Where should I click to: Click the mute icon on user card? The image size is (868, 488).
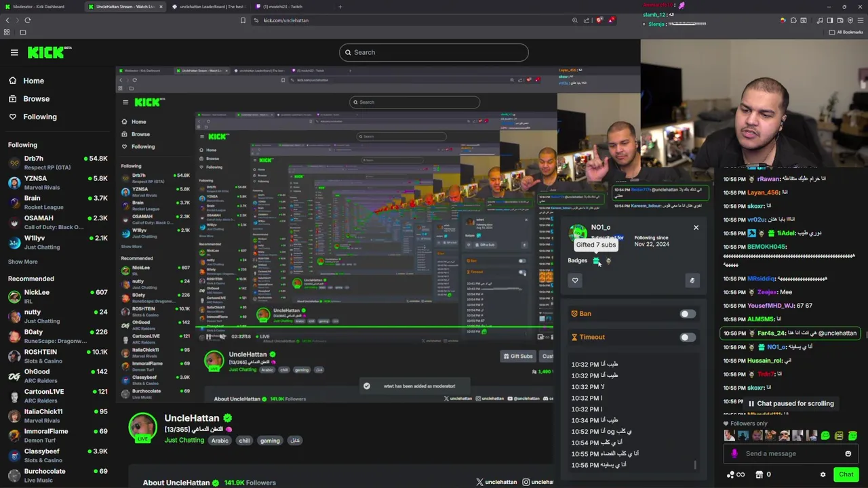692,281
